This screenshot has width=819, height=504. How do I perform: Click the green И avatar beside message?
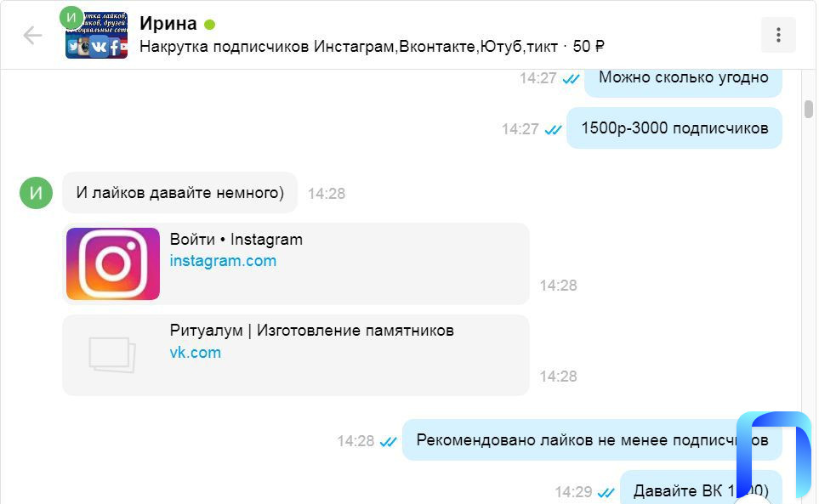pyautogui.click(x=36, y=193)
